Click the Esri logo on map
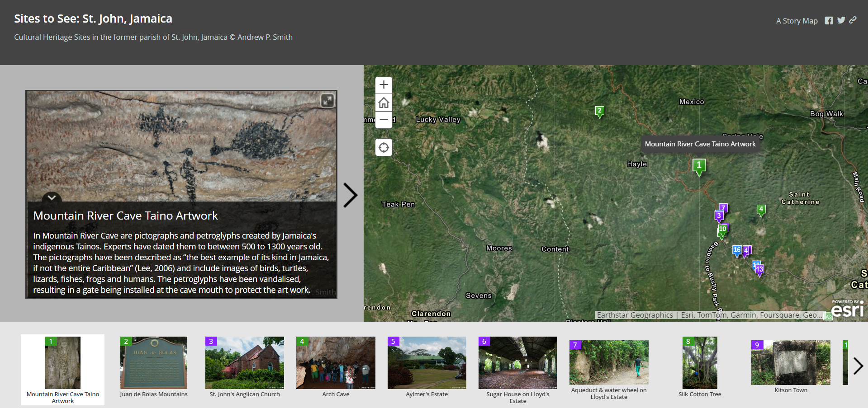The width and height of the screenshot is (868, 408). pyautogui.click(x=847, y=310)
